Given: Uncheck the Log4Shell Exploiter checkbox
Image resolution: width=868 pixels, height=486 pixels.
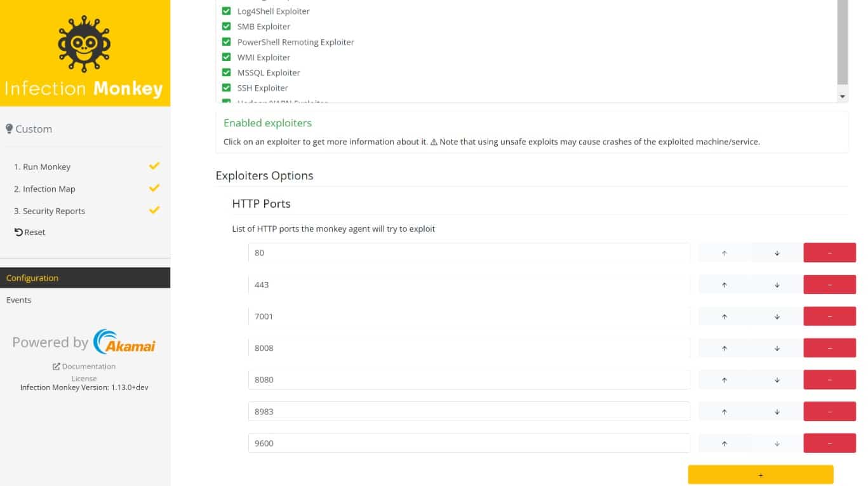Looking at the screenshot, I should [x=226, y=11].
